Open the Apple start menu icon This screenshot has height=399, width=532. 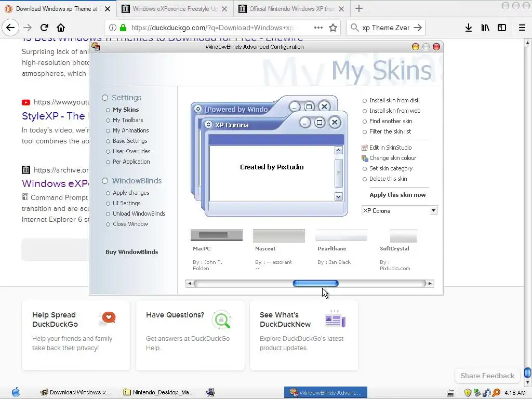pos(16,392)
